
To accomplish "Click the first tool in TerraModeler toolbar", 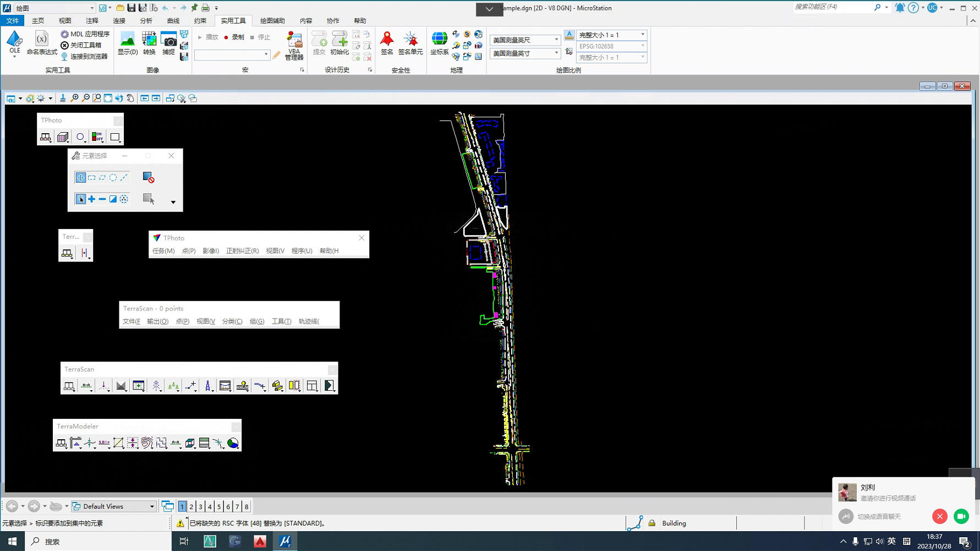I will point(61,443).
